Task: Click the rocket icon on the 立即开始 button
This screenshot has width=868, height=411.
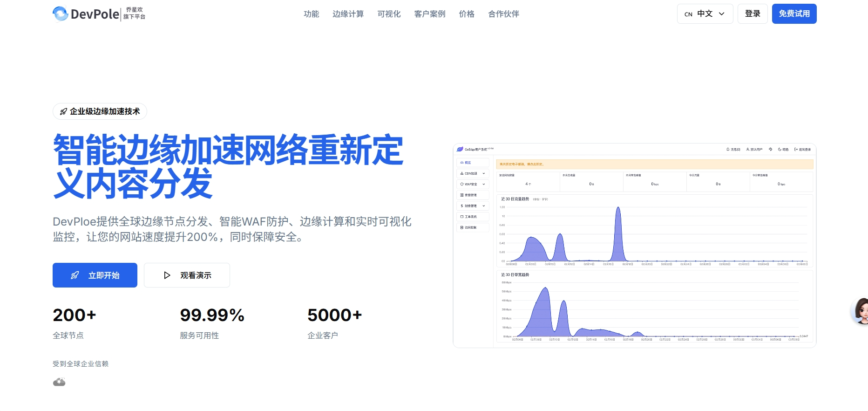Action: click(x=75, y=275)
